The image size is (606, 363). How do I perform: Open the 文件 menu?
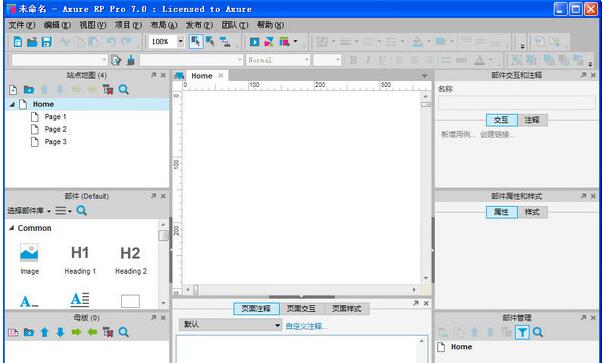(x=22, y=25)
